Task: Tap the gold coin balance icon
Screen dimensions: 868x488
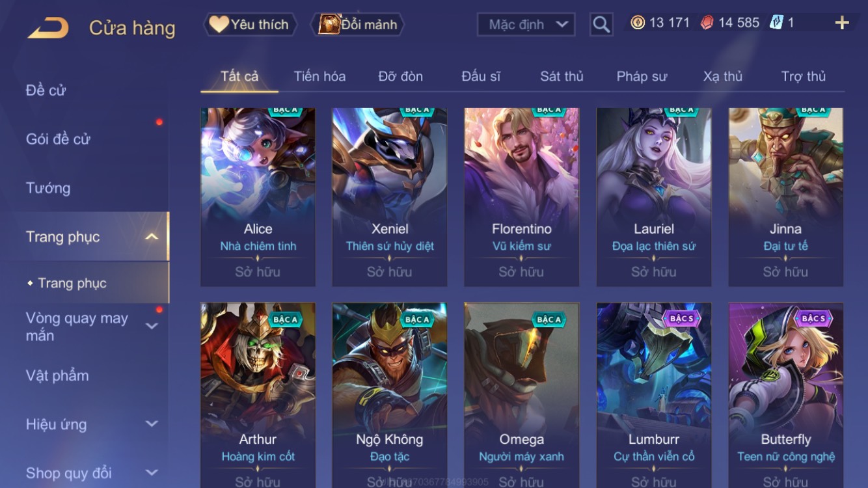Action: tap(638, 23)
